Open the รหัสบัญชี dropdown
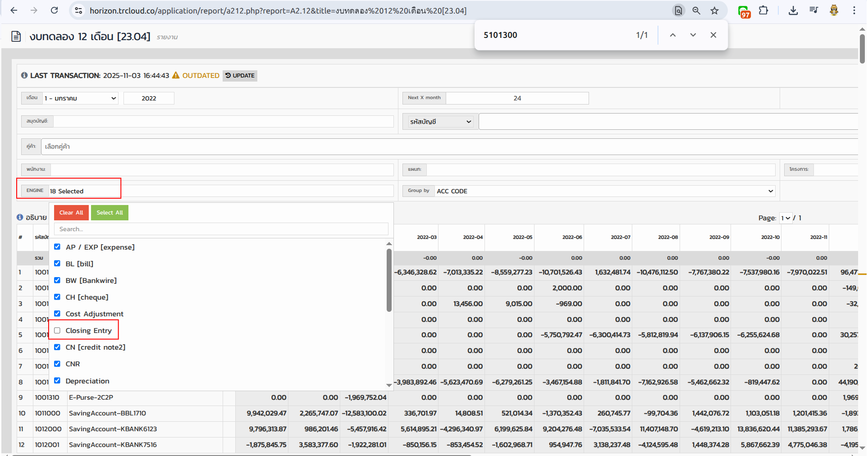The width and height of the screenshot is (868, 456). [x=440, y=122]
